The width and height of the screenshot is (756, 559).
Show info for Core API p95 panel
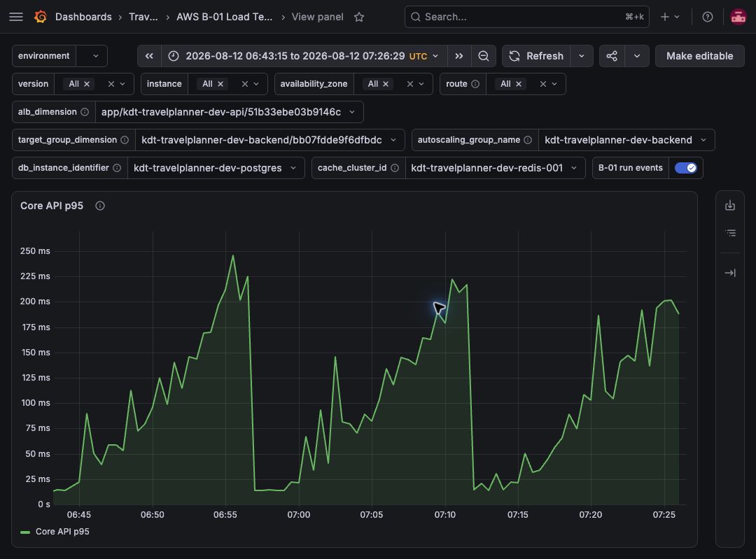[100, 206]
